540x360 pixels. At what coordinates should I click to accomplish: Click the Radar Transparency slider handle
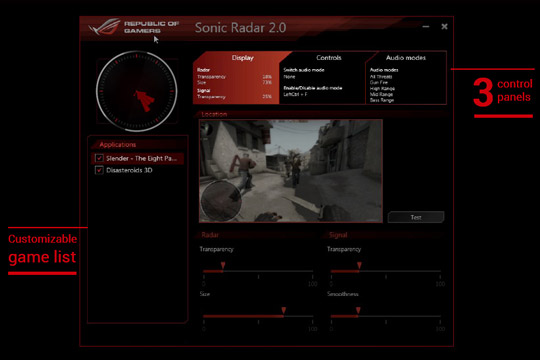pyautogui.click(x=223, y=265)
